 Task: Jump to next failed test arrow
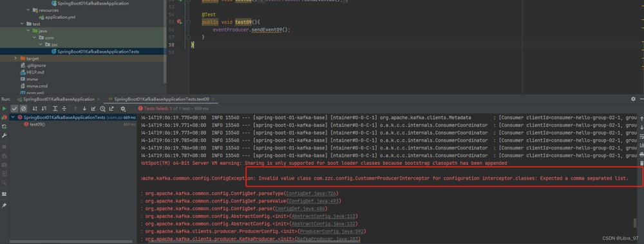(84, 108)
